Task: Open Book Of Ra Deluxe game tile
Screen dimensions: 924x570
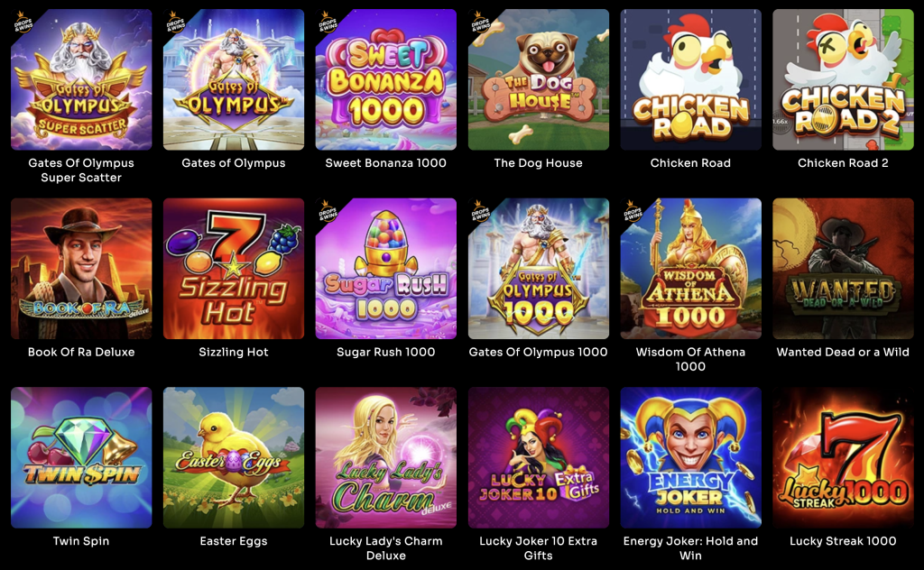Action: [81, 269]
